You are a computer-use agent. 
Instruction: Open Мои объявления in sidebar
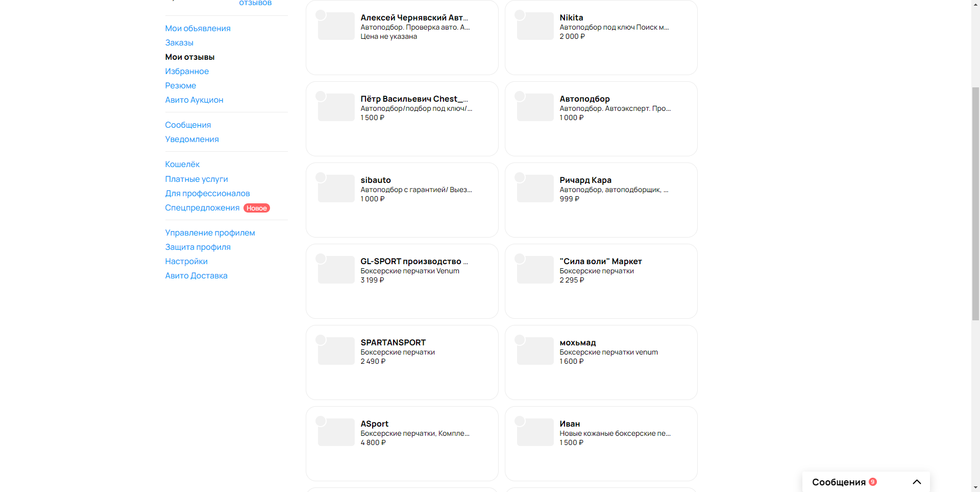click(198, 28)
